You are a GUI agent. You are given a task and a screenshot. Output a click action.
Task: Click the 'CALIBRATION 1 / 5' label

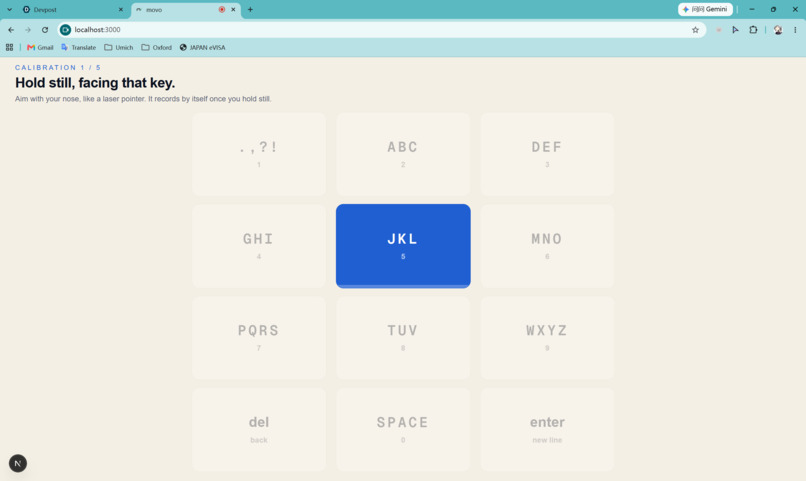tap(58, 67)
